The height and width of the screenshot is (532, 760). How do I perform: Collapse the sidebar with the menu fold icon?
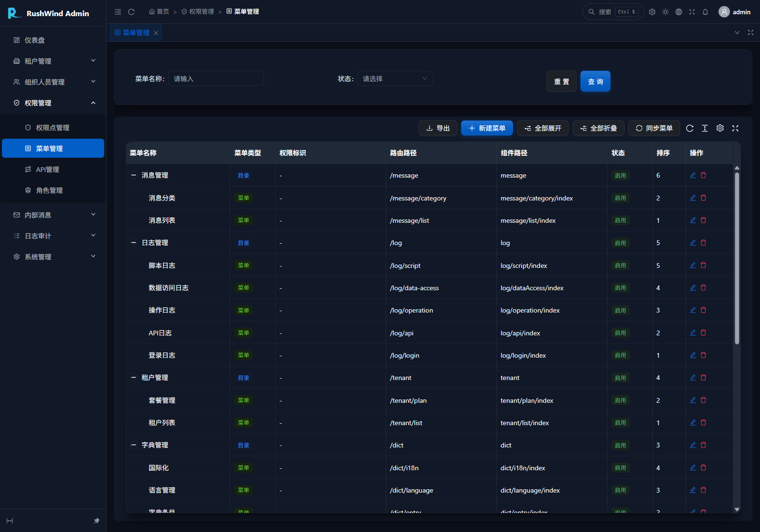coord(118,12)
